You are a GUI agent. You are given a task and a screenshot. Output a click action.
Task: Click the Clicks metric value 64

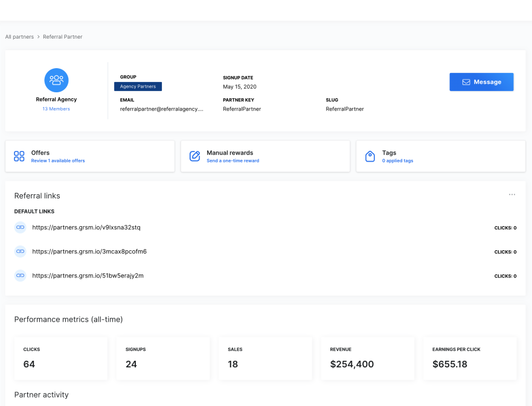[x=29, y=364]
